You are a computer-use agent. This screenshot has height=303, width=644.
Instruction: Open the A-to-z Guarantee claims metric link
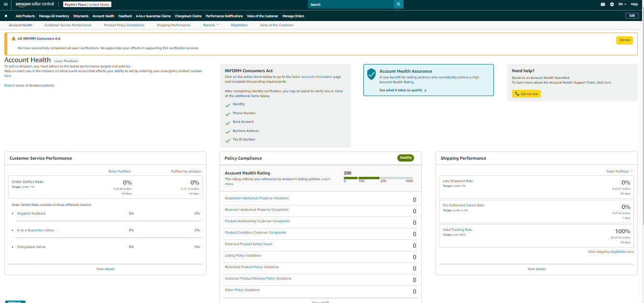click(x=35, y=230)
